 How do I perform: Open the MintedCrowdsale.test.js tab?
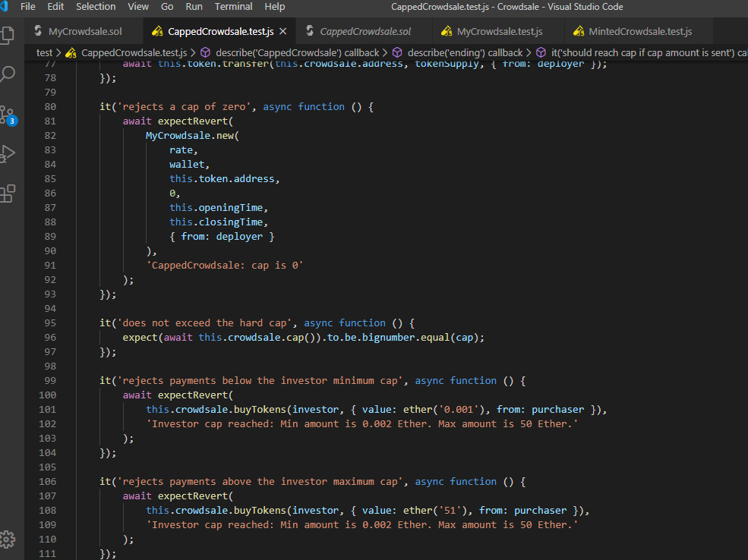[x=639, y=31]
